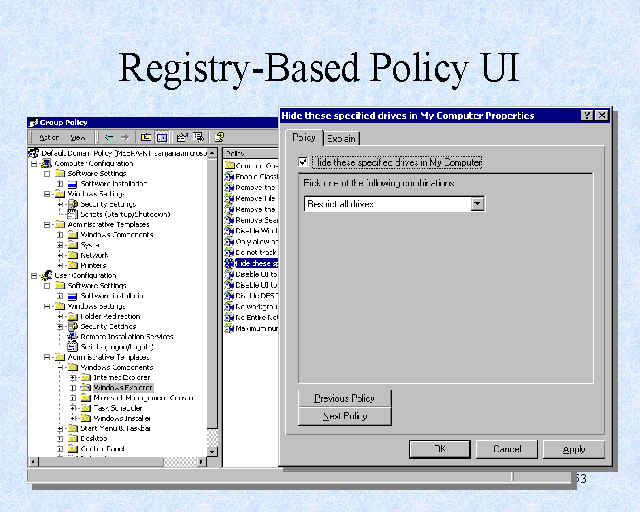Select the Scripts (Startup/Shutdown) node icon
Viewport: 640px width, 512px height.
point(72,214)
